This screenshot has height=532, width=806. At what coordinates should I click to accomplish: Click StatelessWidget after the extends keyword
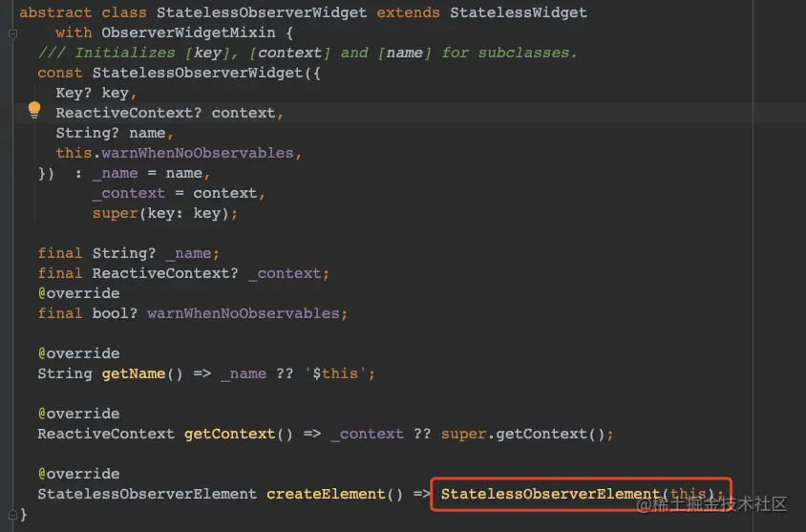519,12
